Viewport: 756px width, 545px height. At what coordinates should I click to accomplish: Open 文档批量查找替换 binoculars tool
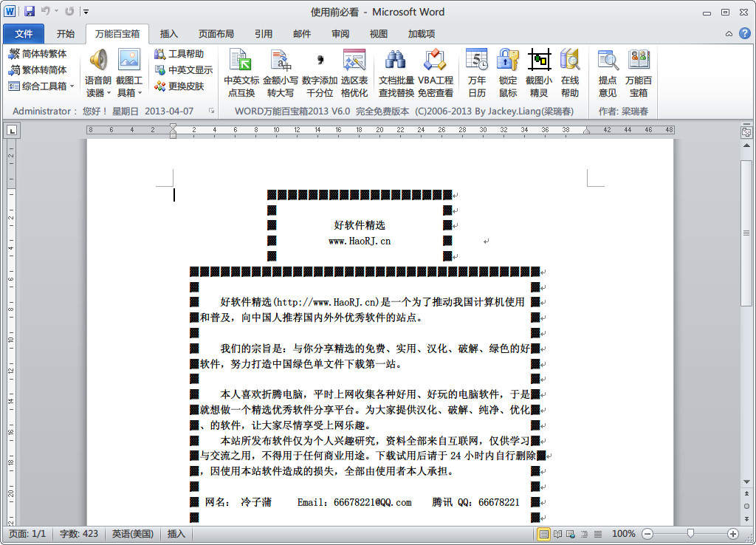(396, 73)
